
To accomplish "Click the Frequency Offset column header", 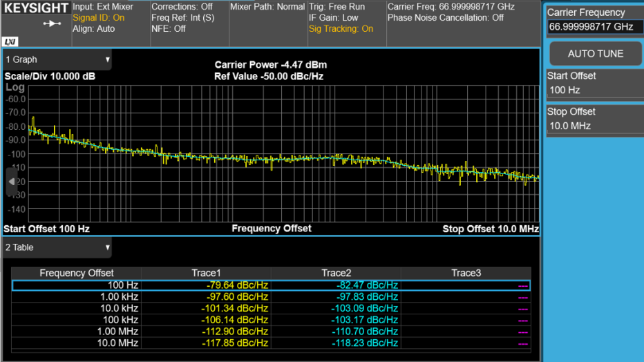I will [77, 274].
